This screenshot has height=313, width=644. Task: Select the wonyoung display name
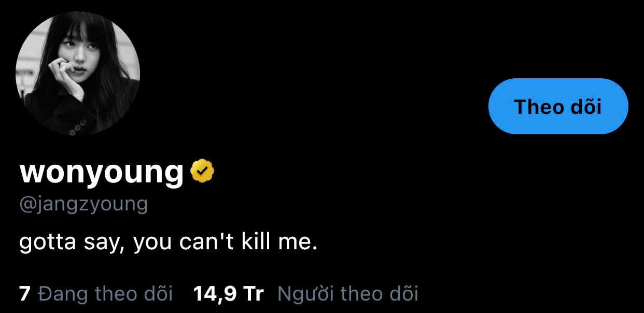pos(102,173)
